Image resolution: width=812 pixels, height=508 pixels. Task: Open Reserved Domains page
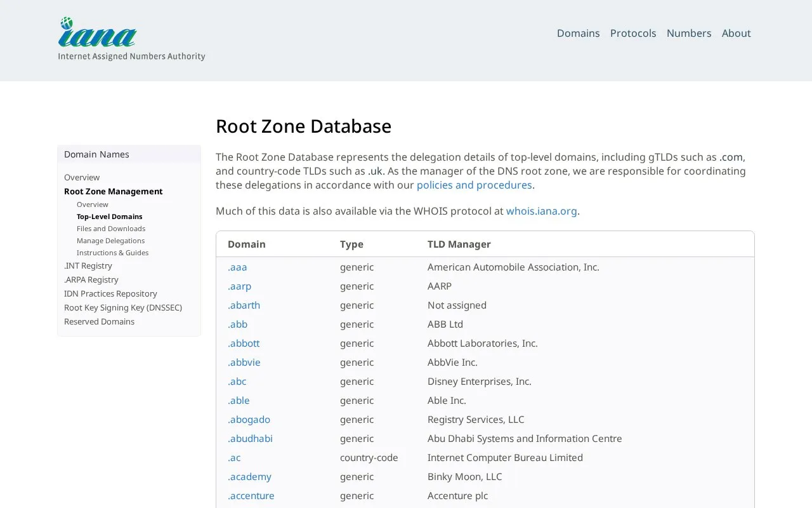(x=99, y=321)
